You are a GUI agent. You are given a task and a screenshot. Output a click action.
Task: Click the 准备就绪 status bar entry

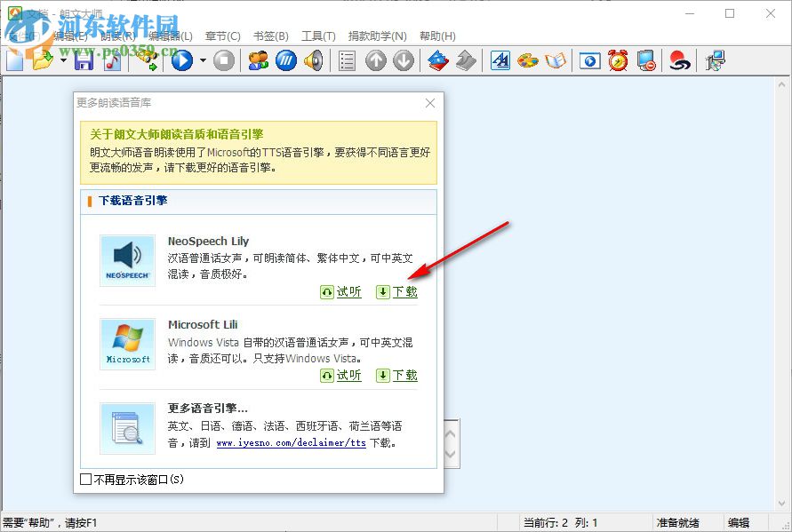678,522
